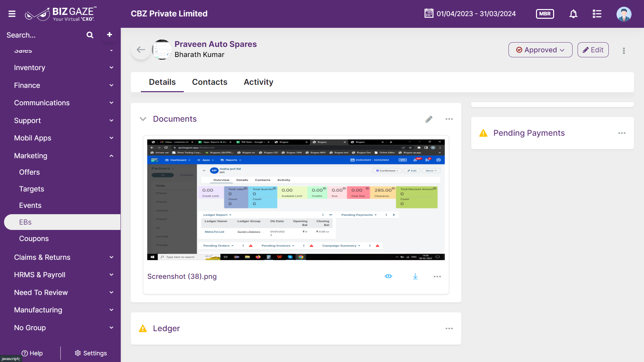Switch to the Activity tab

259,82
